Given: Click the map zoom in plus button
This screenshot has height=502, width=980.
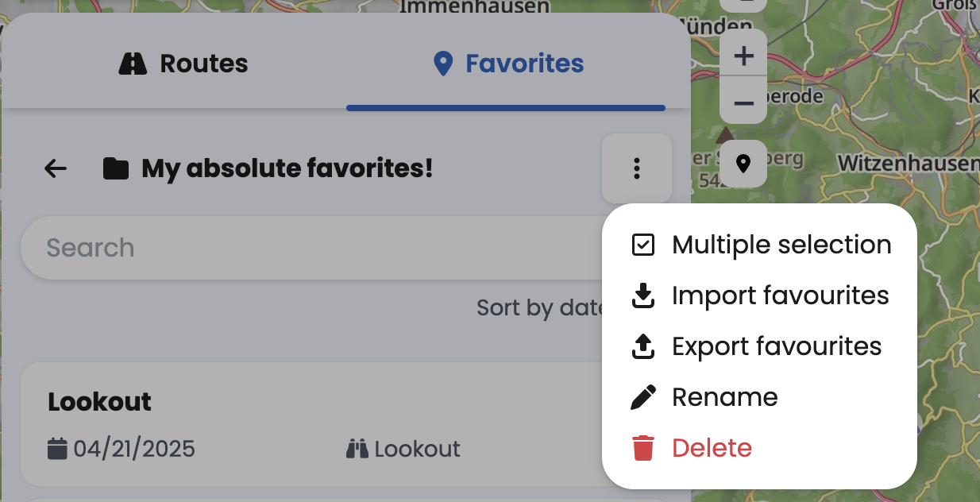Looking at the screenshot, I should point(743,56).
